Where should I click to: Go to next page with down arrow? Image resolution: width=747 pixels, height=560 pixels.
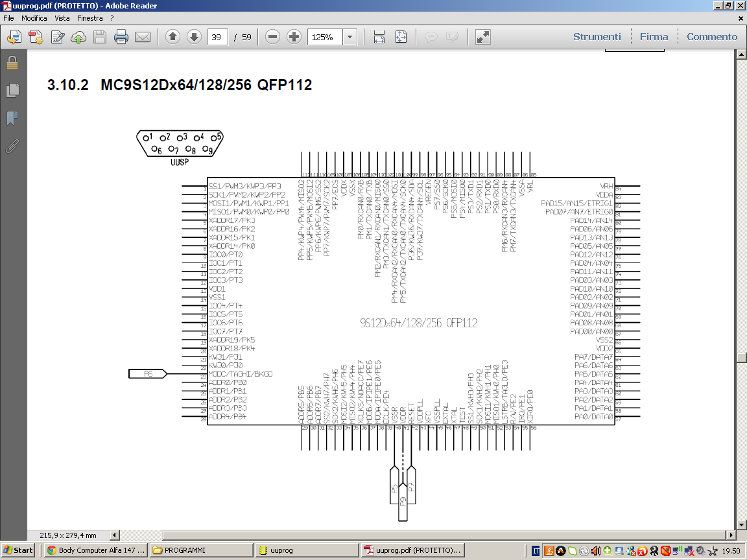(x=194, y=37)
